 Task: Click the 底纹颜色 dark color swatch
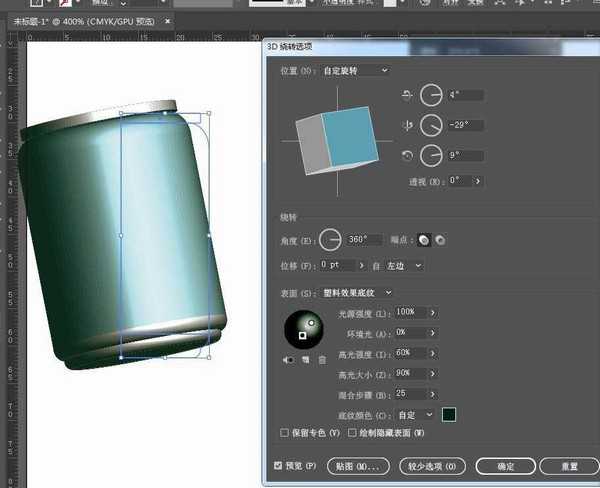click(x=450, y=414)
